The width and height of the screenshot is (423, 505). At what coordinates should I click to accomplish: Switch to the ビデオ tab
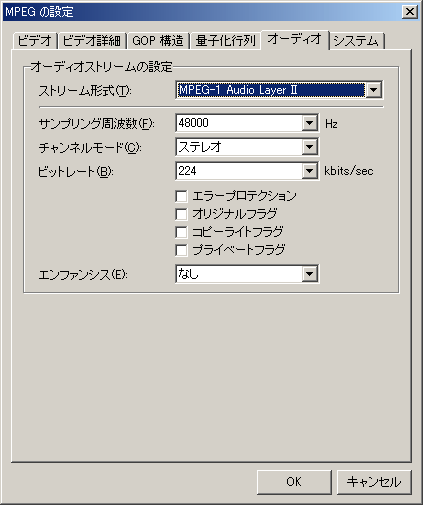click(x=35, y=41)
